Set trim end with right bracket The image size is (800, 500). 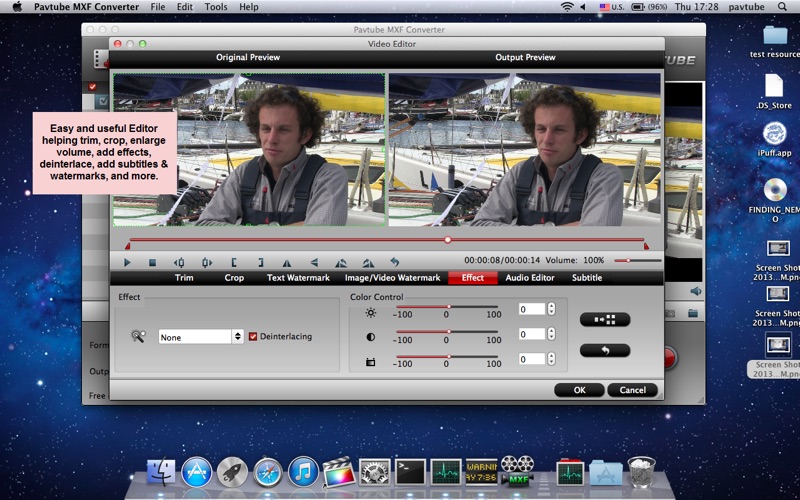261,262
